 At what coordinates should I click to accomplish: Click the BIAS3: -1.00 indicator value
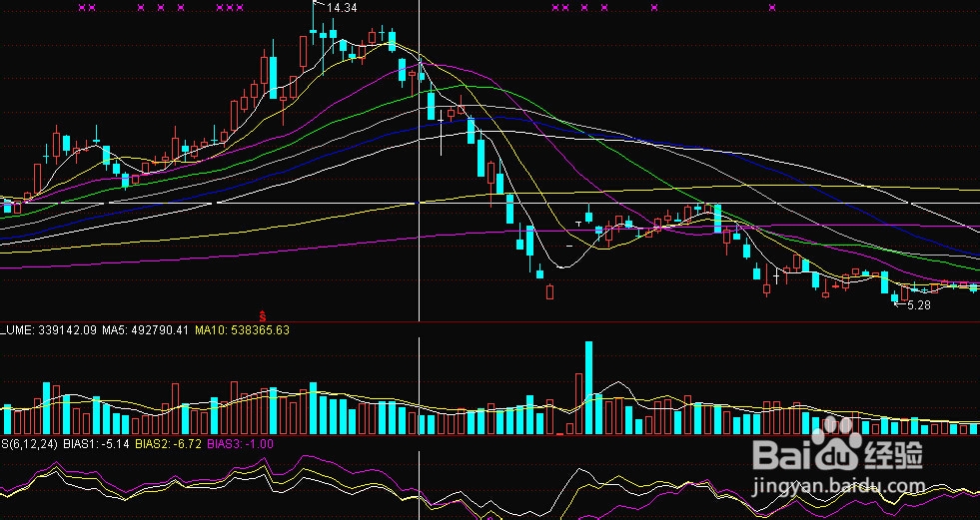[240, 444]
